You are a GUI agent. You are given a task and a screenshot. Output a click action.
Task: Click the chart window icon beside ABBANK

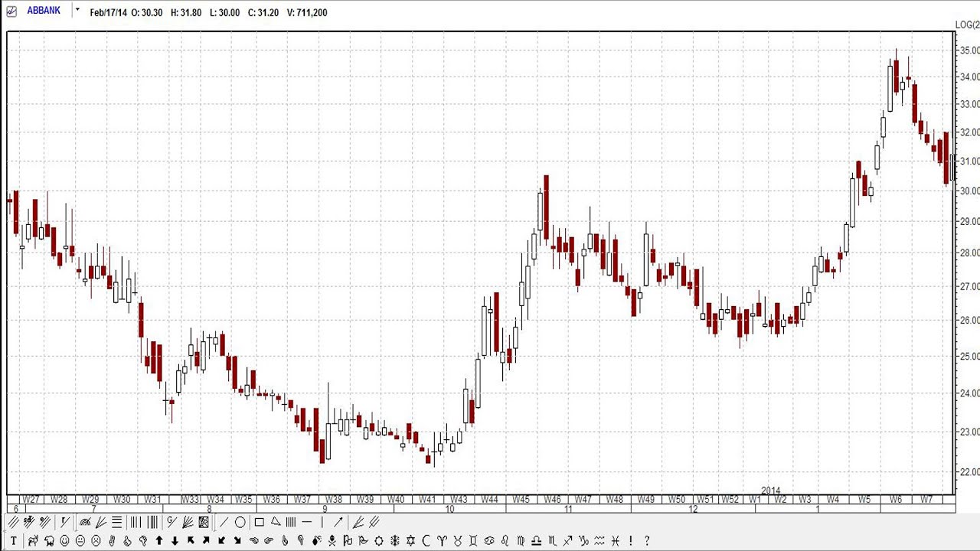[11, 11]
